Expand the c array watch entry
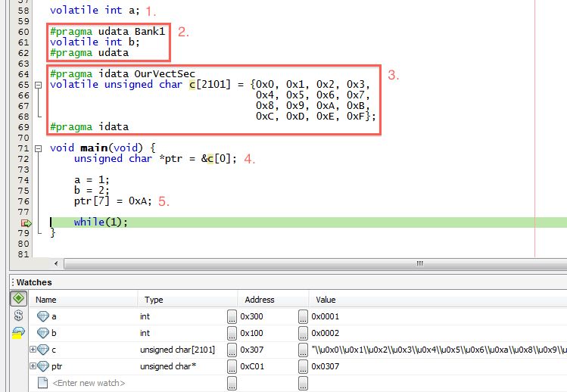Image resolution: width=567 pixels, height=392 pixels. (x=33, y=350)
